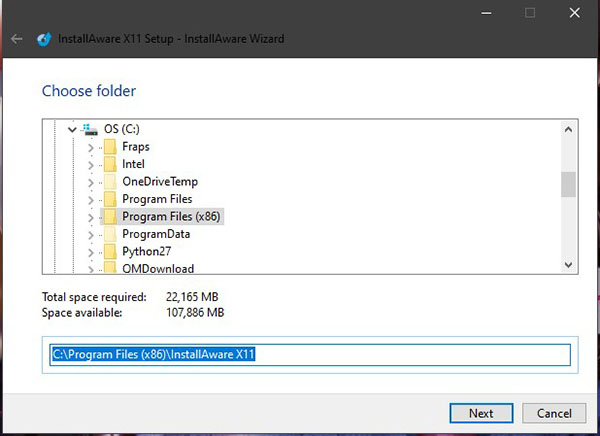The width and height of the screenshot is (600, 436).
Task: Click the OneDriveTemp folder icon
Action: pos(110,181)
